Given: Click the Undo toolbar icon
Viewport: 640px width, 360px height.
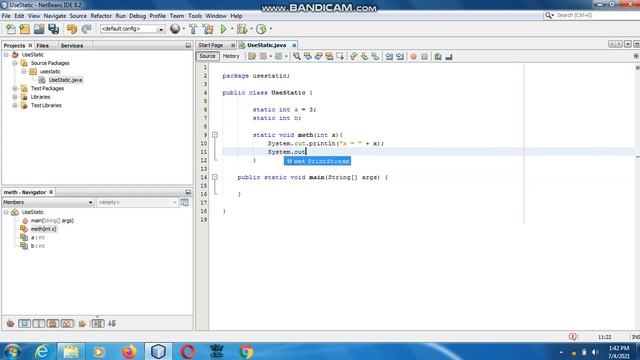Looking at the screenshot, I should pyautogui.click(x=72, y=29).
